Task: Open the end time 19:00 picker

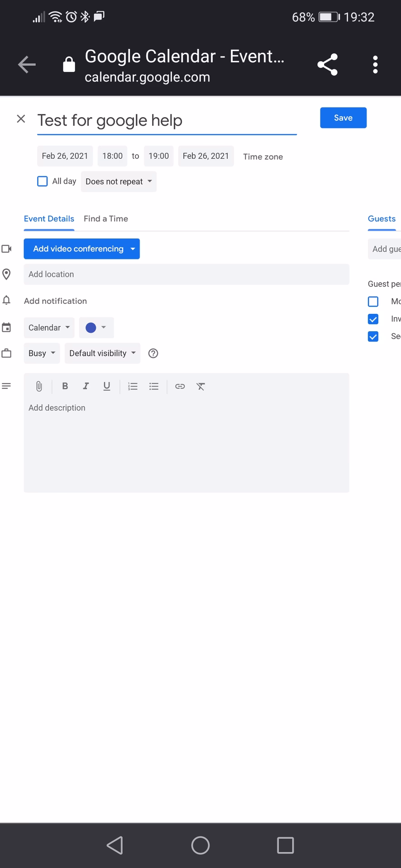Action: (159, 156)
